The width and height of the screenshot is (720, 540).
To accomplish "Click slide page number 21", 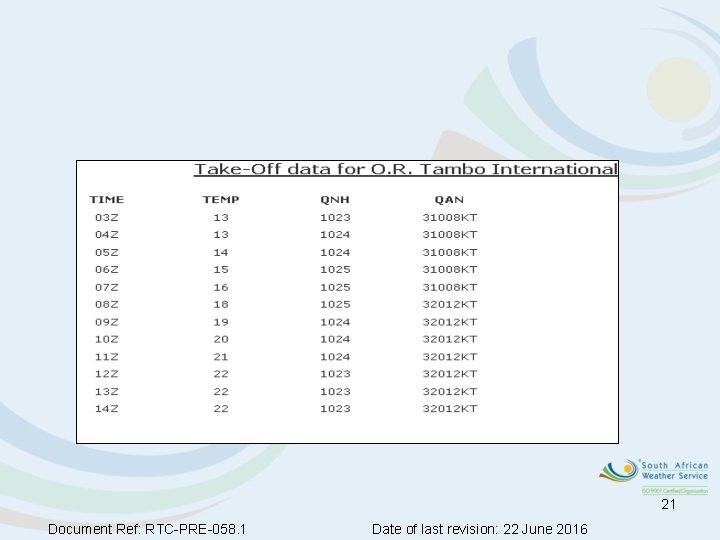I will coord(668,504).
